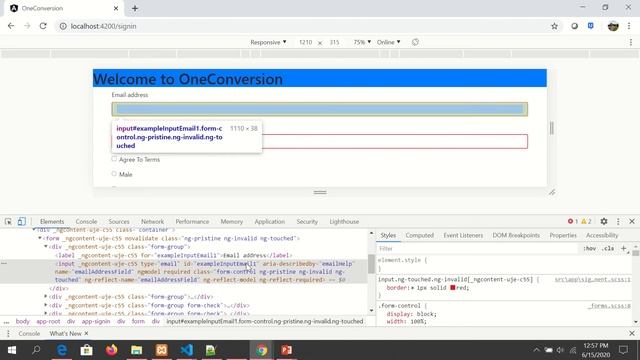Viewport: 640px width, 360px height.
Task: Open the Windows Start menu
Action: tap(11, 350)
